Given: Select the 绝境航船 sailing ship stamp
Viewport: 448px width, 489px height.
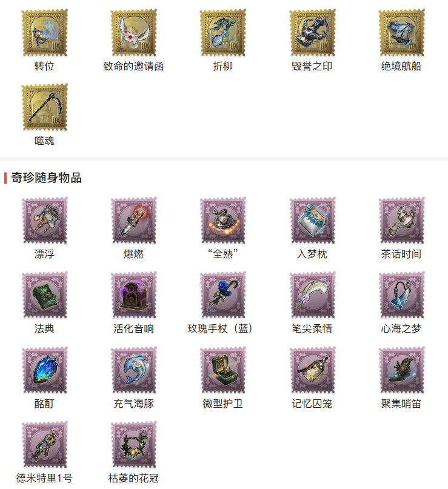Looking at the screenshot, I should tap(401, 33).
